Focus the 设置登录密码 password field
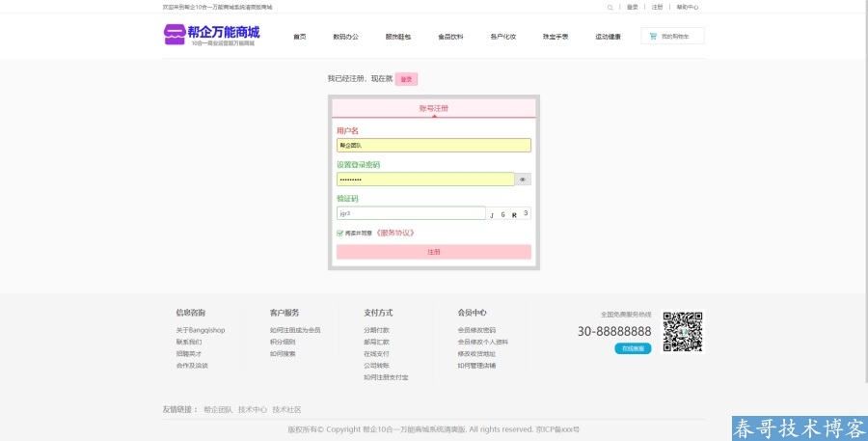 [425, 179]
